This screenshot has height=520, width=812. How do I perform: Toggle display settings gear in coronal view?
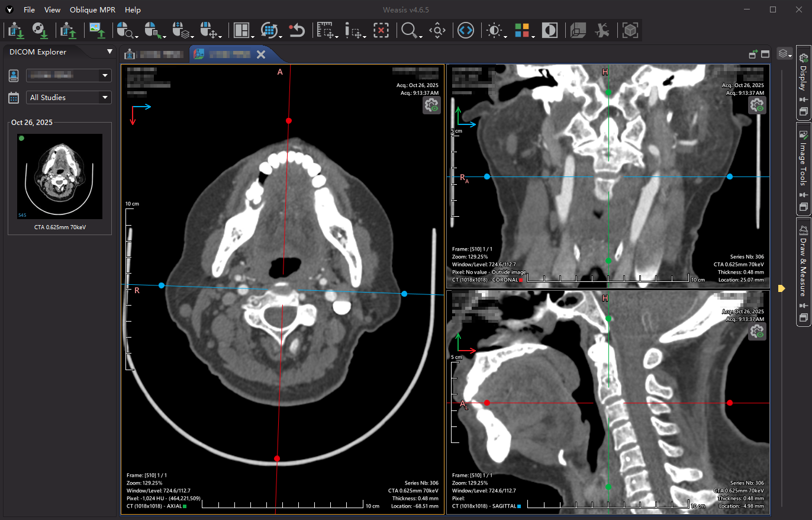tap(757, 105)
